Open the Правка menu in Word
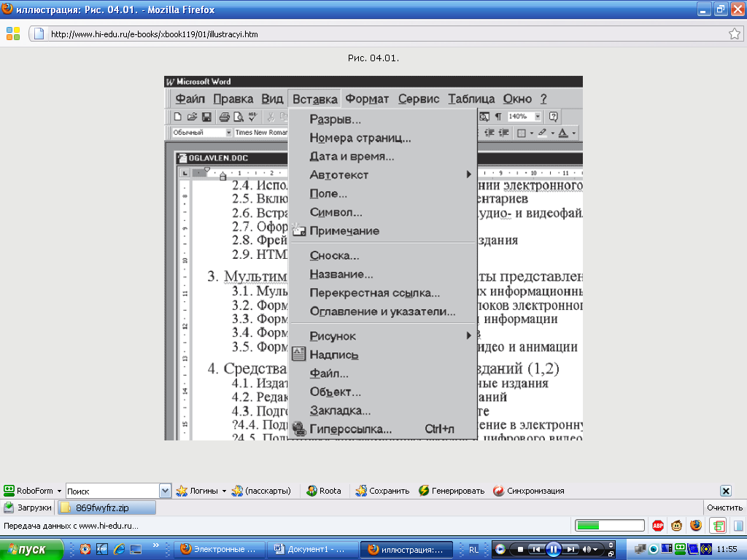747x560 pixels. (x=233, y=98)
